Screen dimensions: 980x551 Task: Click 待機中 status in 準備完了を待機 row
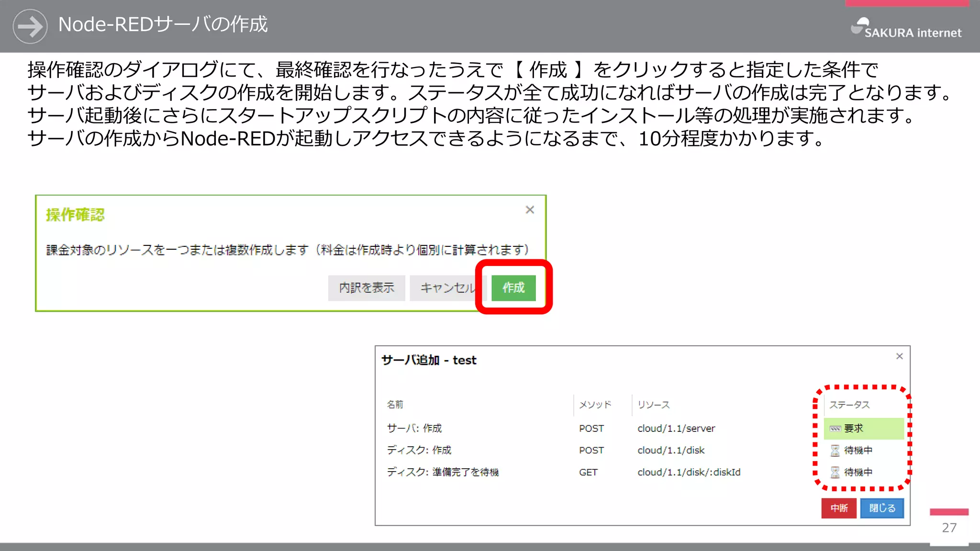(858, 473)
